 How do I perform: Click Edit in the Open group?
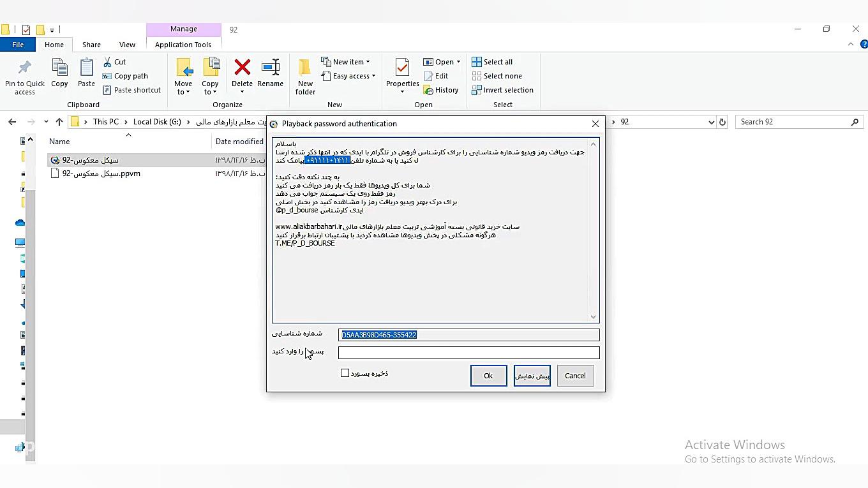click(436, 76)
